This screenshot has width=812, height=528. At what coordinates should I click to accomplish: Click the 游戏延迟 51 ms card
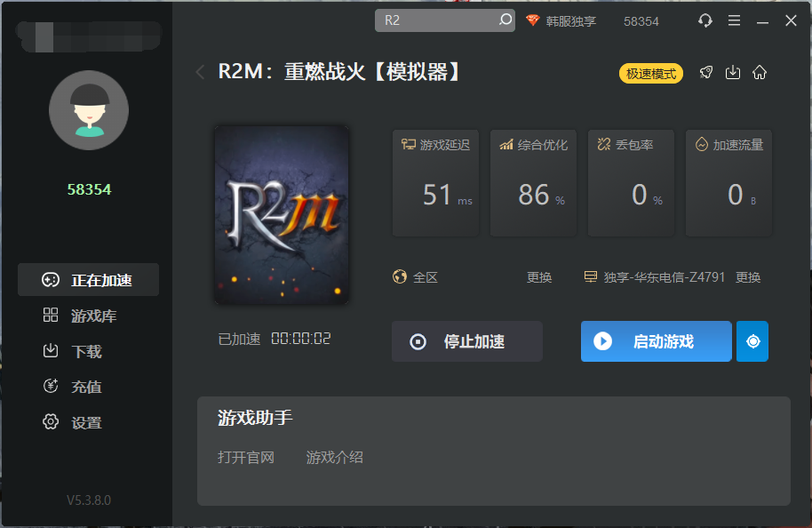[x=435, y=183]
